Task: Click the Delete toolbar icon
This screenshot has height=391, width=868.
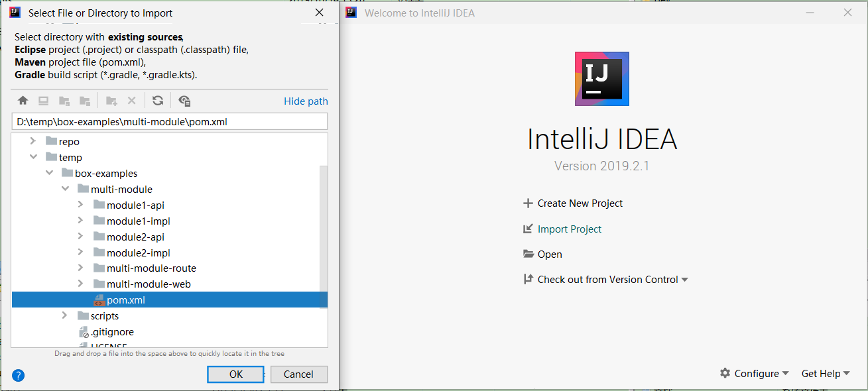Action: pyautogui.click(x=131, y=101)
